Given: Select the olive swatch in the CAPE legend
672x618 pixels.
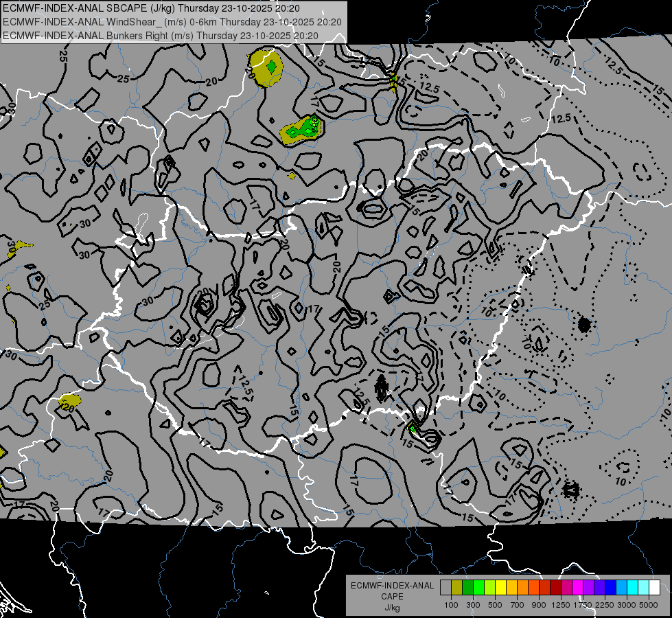Looking at the screenshot, I should point(457,587).
